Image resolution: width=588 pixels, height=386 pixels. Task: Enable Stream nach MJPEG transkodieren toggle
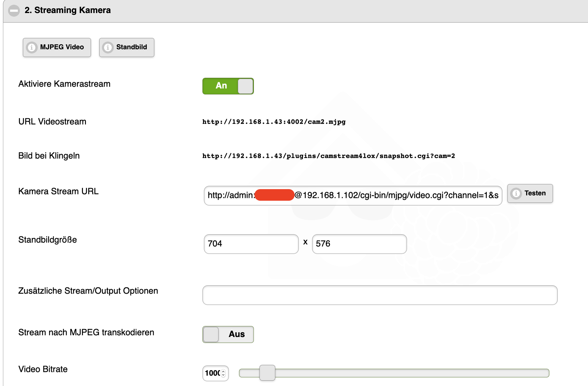(x=228, y=334)
